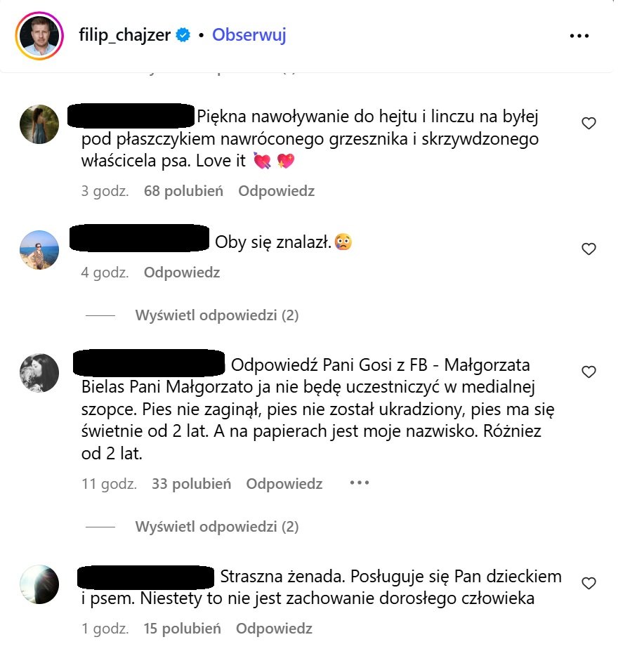
Task: Expand replies under Pani Gosi comment
Action: [217, 526]
